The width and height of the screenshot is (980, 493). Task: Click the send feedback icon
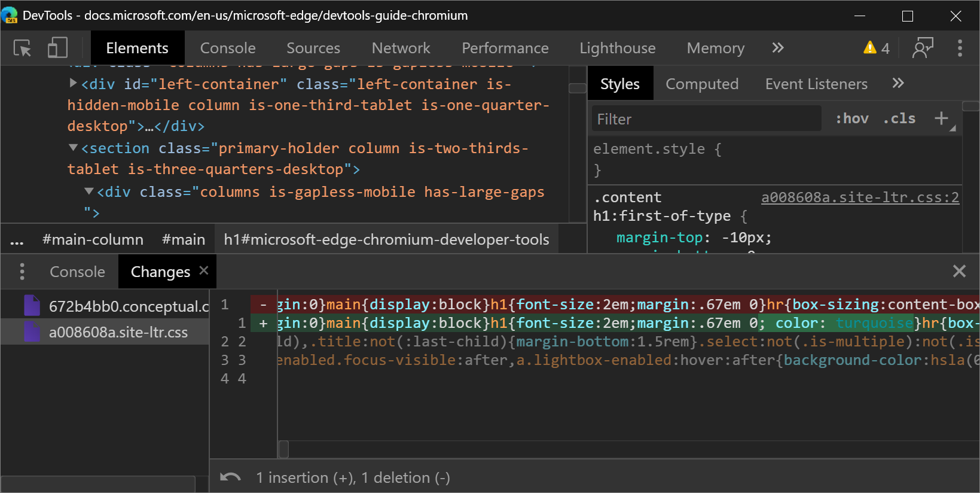pyautogui.click(x=923, y=48)
